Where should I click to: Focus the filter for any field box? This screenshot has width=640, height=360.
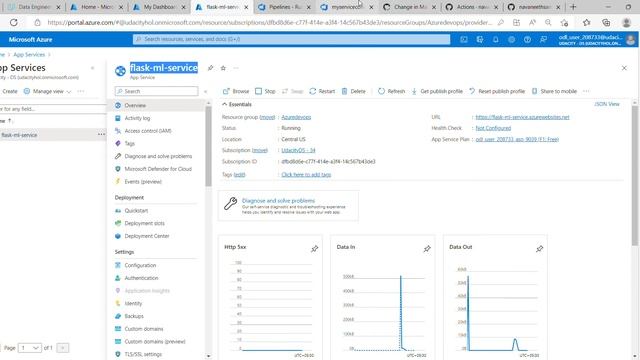[53, 109]
